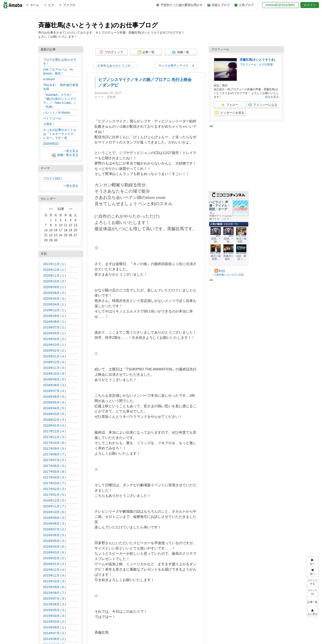Go to previous calendar month with <<

[51, 209]
